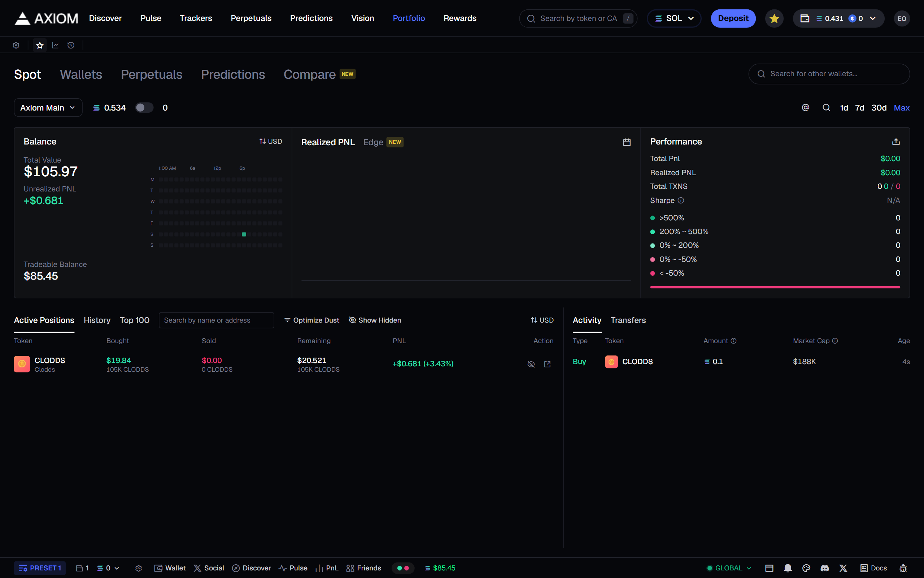Toggle Balance currency to USD

click(x=271, y=142)
